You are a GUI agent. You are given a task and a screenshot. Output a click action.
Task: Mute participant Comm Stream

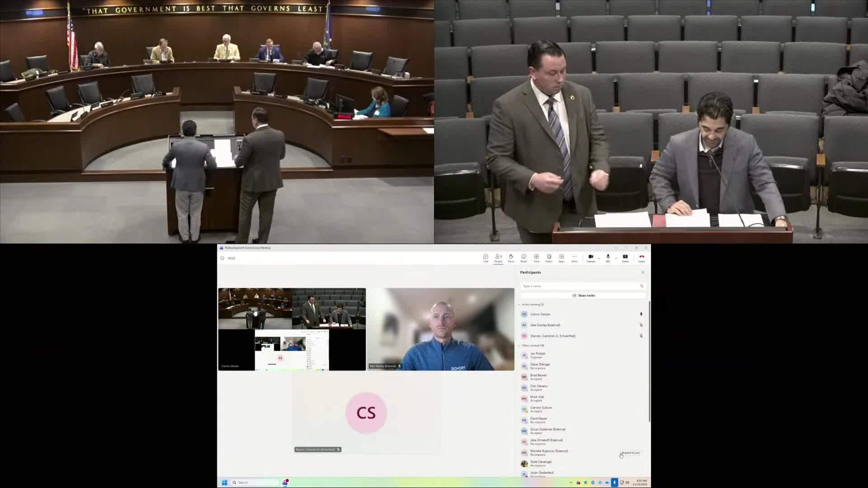641,314
